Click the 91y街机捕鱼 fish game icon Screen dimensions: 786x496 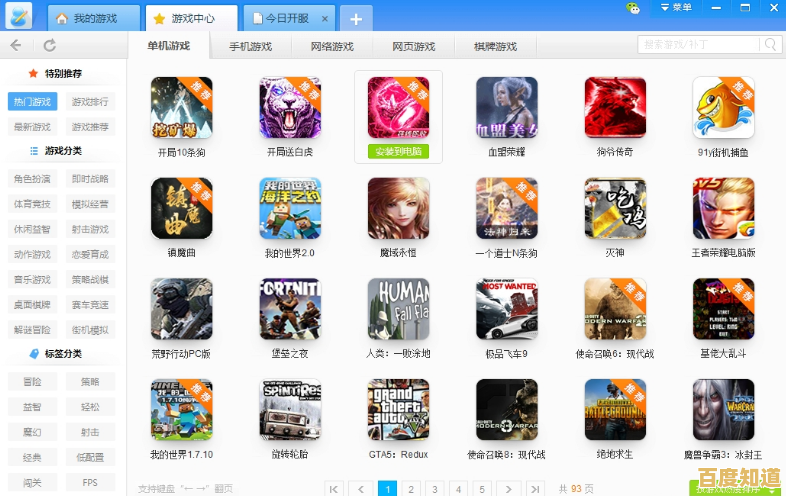(723, 108)
